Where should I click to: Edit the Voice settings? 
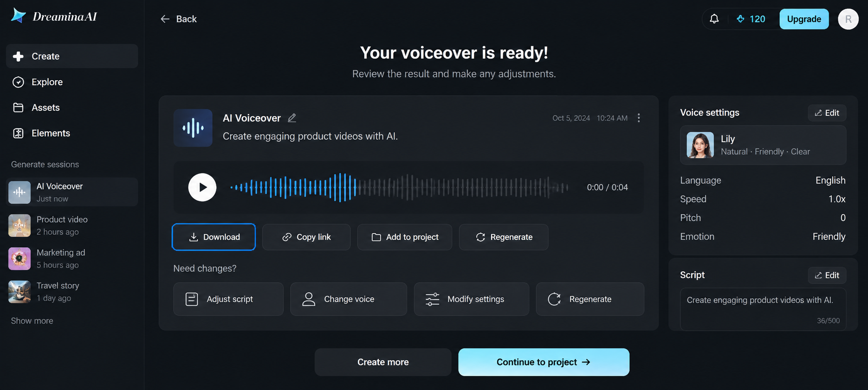(x=827, y=113)
